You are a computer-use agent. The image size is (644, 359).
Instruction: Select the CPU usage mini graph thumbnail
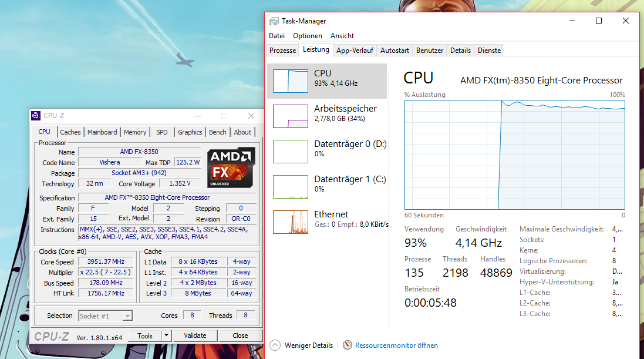tap(291, 81)
